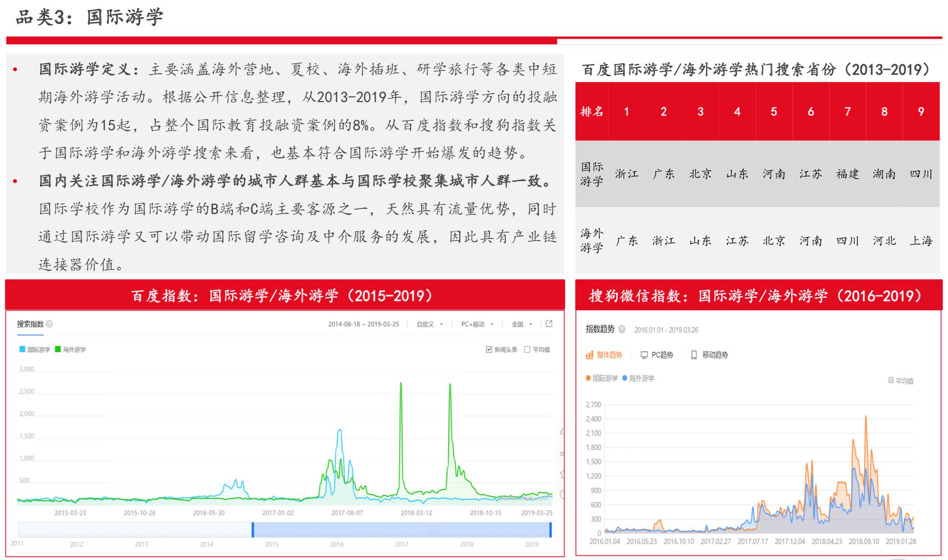
Task: Click the blue 国际游学 legend square
Action: tap(22, 349)
